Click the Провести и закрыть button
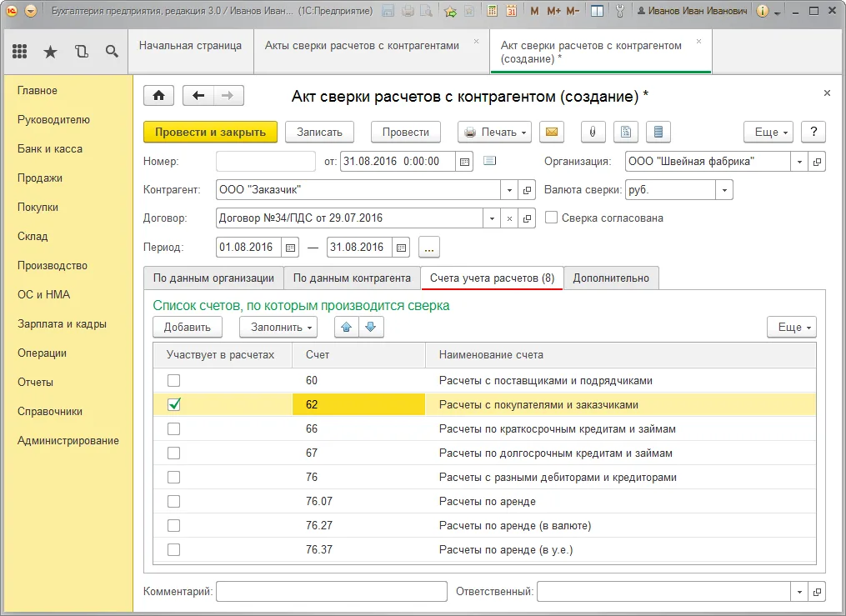 (210, 132)
